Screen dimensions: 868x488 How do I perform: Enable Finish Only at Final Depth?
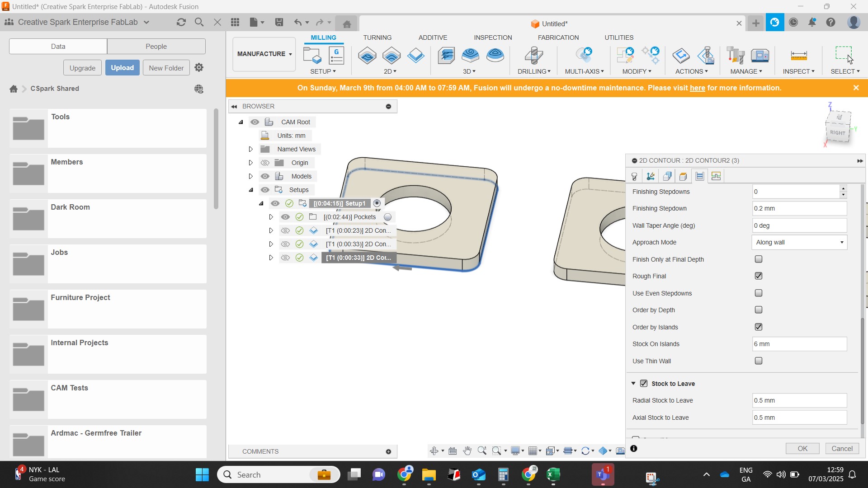coord(759,259)
